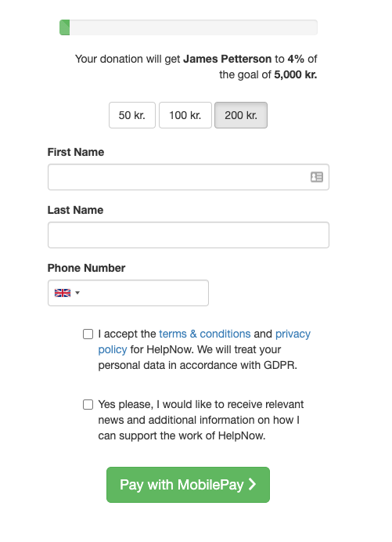The height and width of the screenshot is (542, 392).
Task: Click the empty gray progress bar area
Action: (193, 27)
